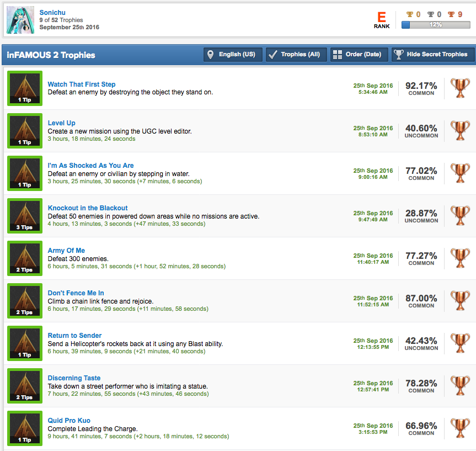Open the Quid Pro Kuo trophy link
The image size is (476, 451).
69,421
